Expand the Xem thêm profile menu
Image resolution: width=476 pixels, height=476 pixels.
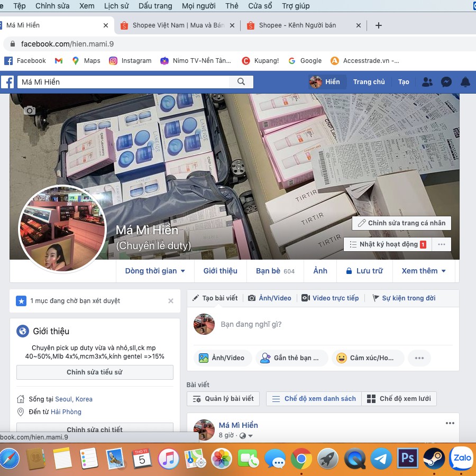tap(424, 271)
